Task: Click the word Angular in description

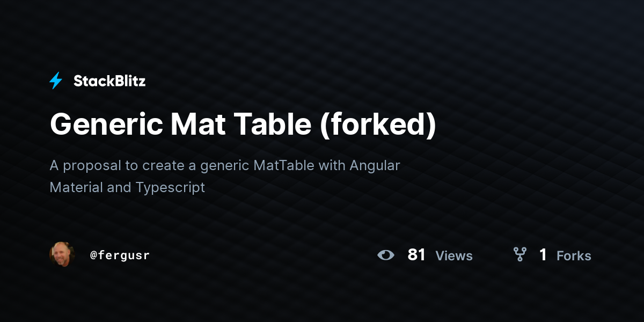Action: [375, 166]
